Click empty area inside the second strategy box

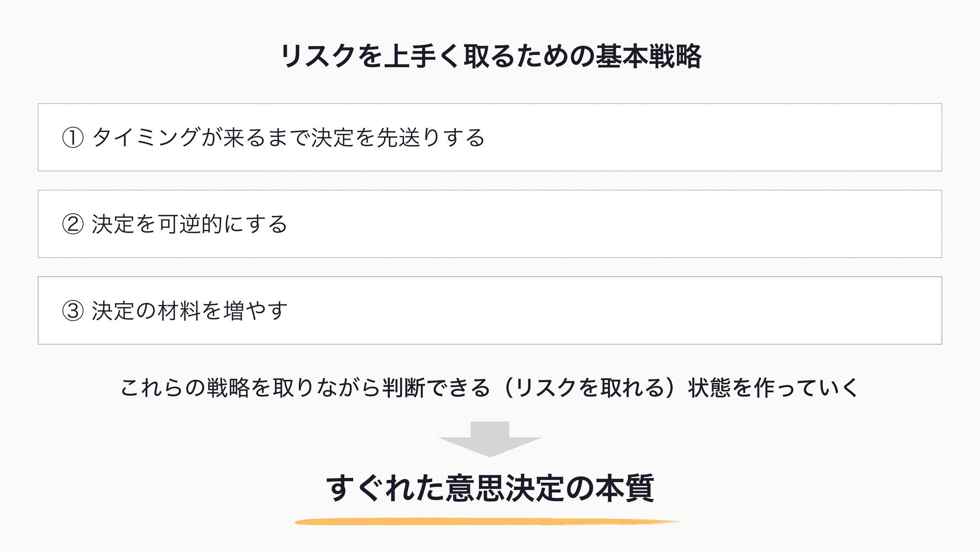(612, 224)
